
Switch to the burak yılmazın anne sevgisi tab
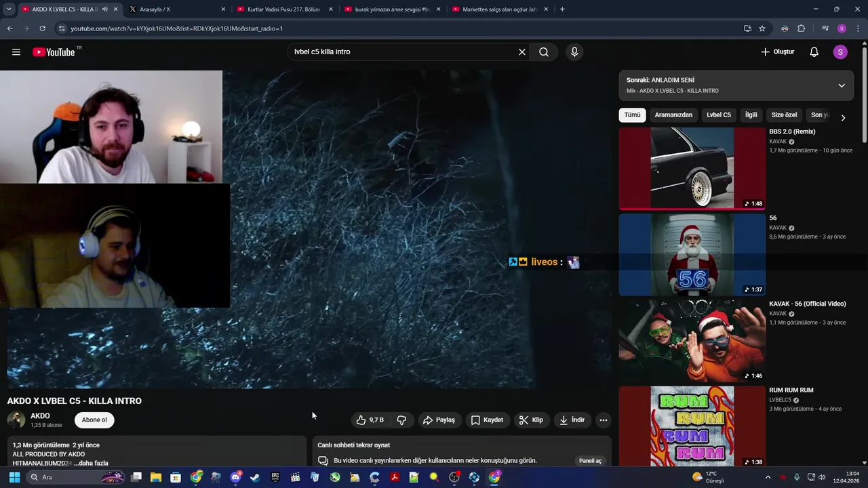(x=392, y=9)
